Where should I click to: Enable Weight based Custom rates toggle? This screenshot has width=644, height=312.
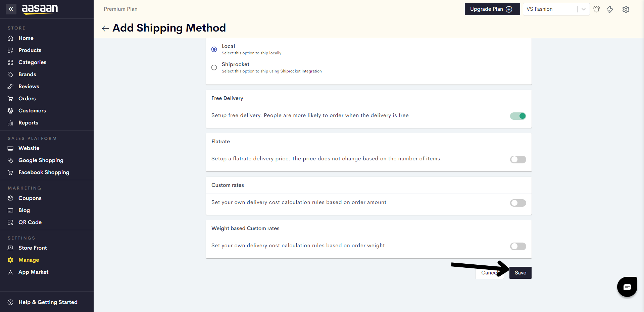(518, 247)
